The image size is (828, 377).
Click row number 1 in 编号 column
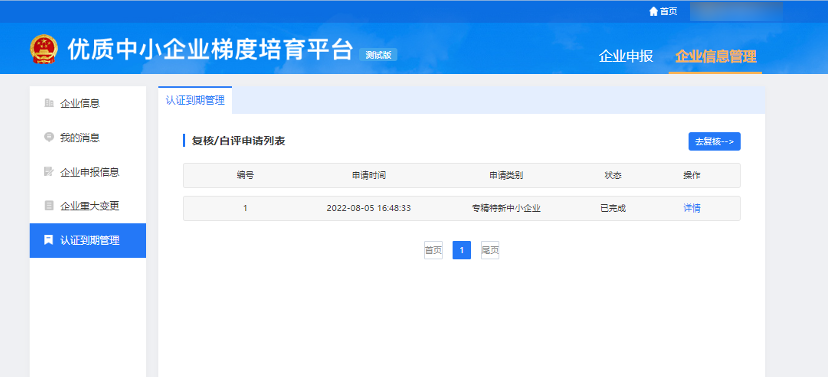[x=245, y=208]
